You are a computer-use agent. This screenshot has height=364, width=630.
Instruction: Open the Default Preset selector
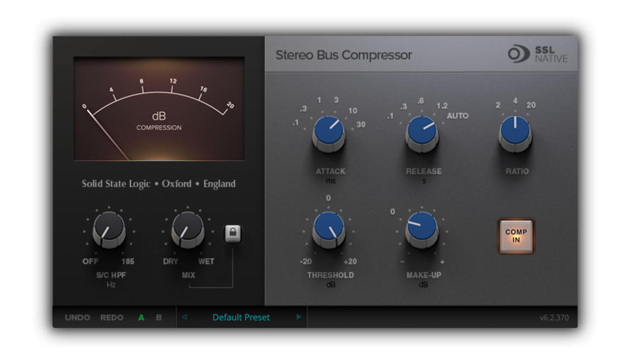(241, 317)
